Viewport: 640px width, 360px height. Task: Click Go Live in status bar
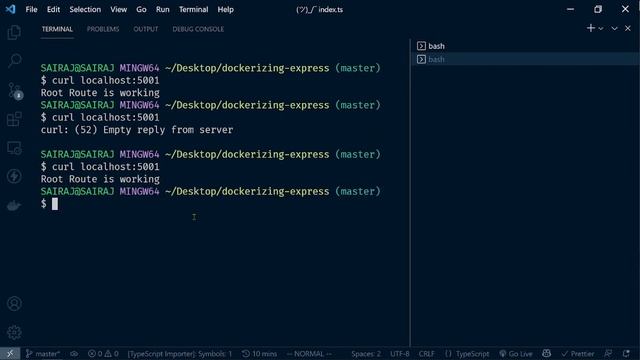[516, 353]
